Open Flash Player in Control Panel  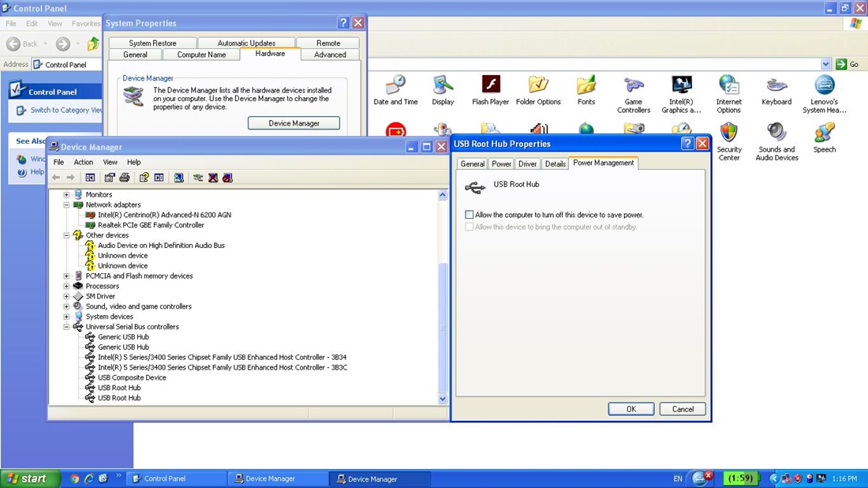491,90
